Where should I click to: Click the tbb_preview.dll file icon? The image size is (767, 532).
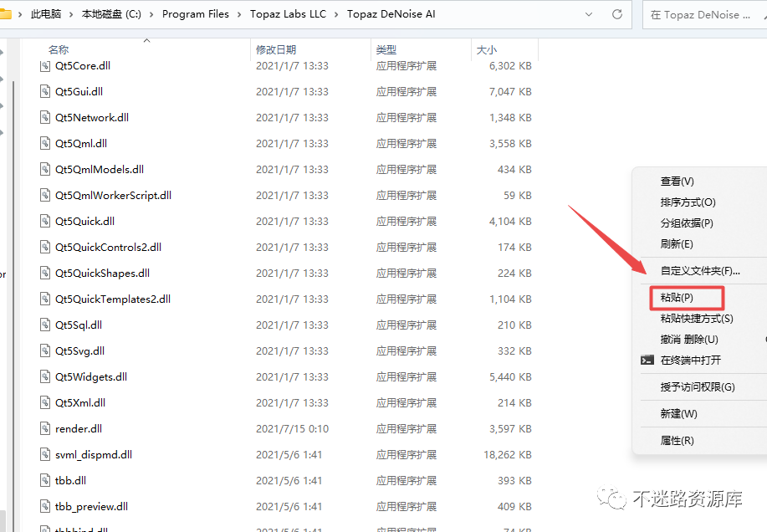pos(45,506)
